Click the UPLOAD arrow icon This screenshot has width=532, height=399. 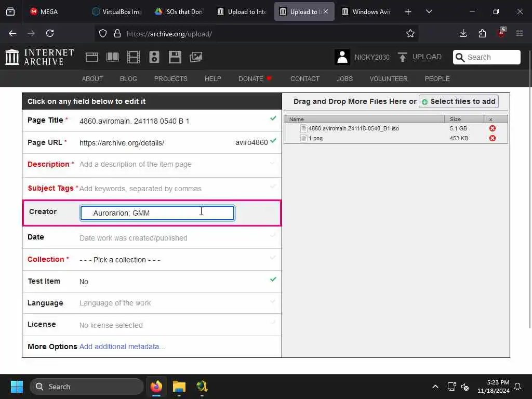click(403, 57)
